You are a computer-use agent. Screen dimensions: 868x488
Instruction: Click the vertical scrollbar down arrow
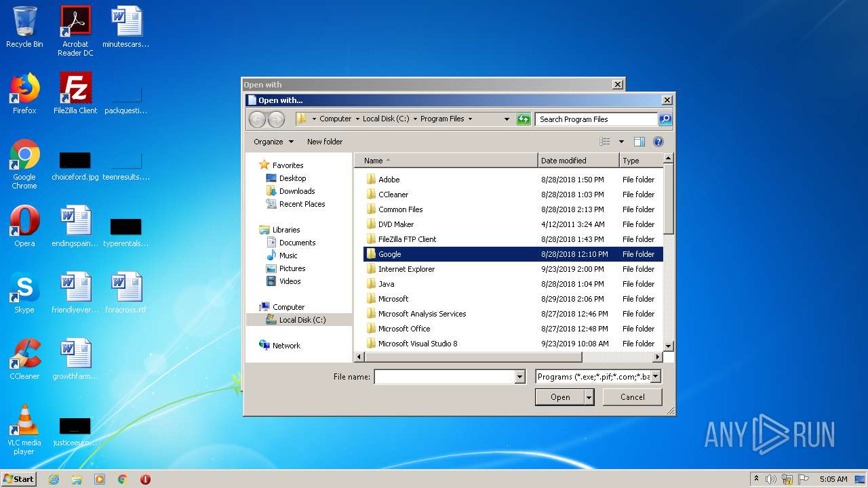[x=668, y=346]
